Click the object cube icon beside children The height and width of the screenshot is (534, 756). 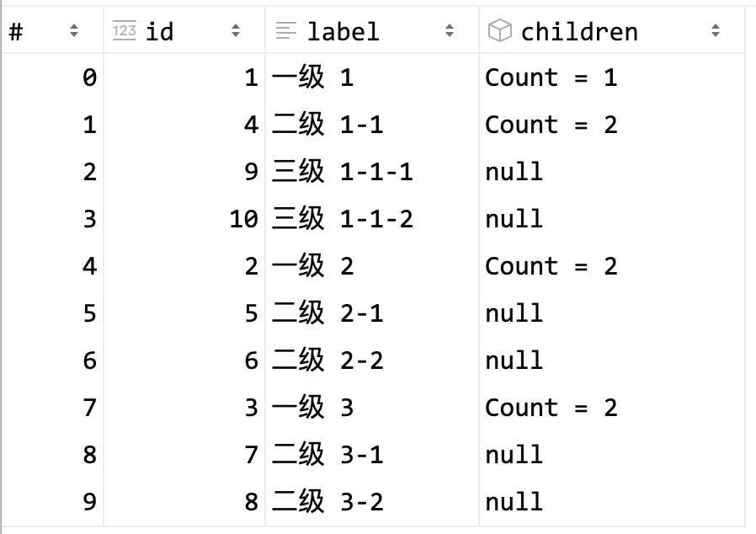tap(499, 31)
